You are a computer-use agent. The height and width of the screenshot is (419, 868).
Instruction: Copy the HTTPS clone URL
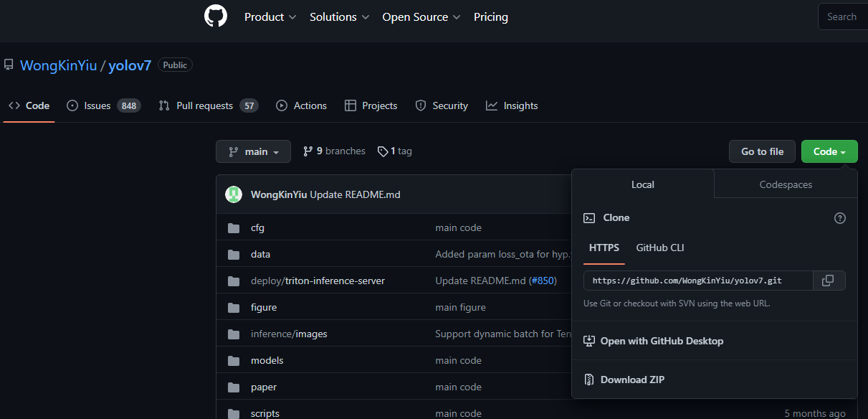pyautogui.click(x=828, y=281)
